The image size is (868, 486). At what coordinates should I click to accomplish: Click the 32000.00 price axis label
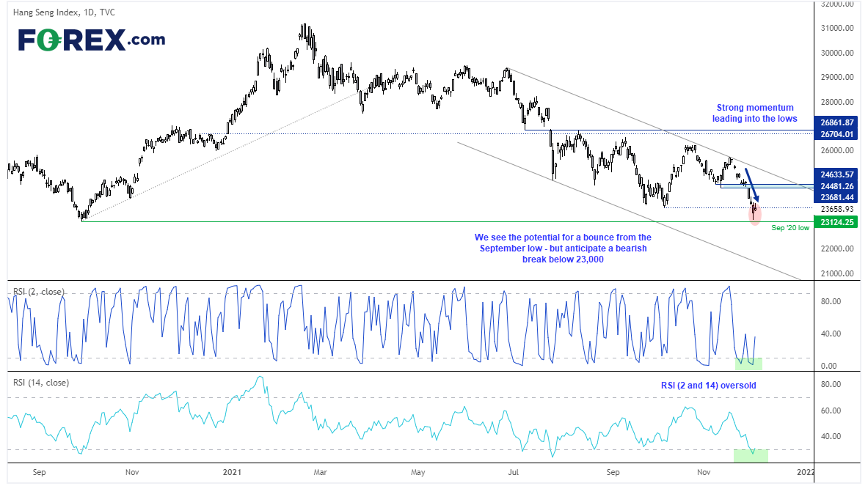tap(838, 4)
